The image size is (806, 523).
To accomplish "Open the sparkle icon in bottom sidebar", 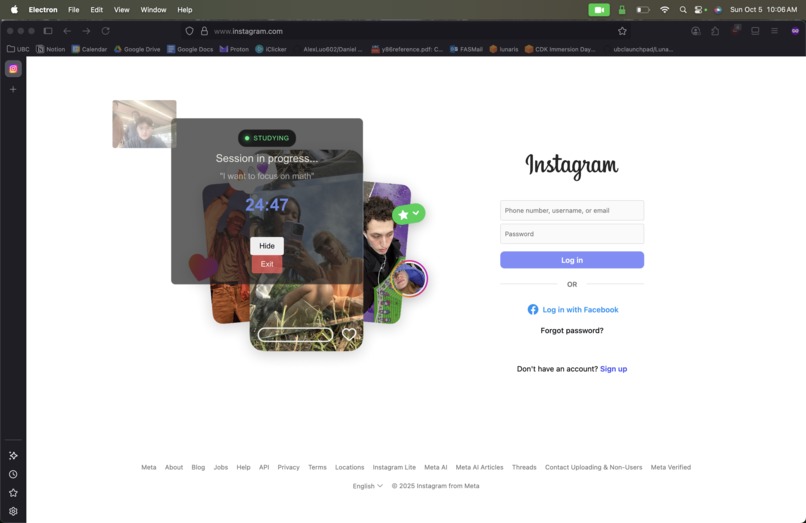I will [x=13, y=456].
